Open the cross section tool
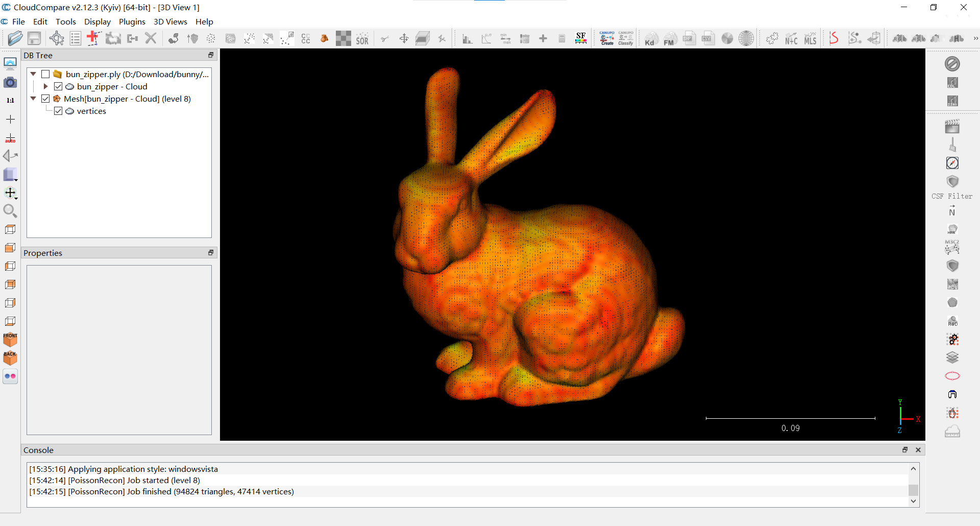Image resolution: width=980 pixels, height=526 pixels. tap(423, 38)
